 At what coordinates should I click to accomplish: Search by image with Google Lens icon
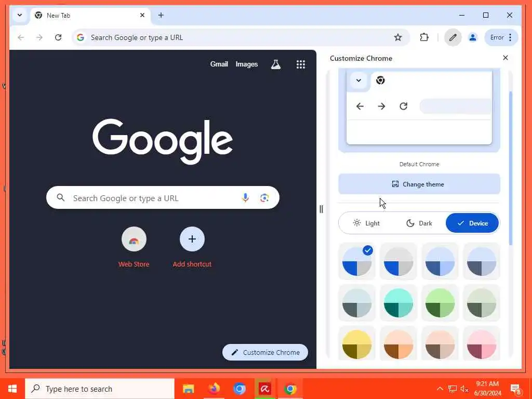[x=264, y=198]
